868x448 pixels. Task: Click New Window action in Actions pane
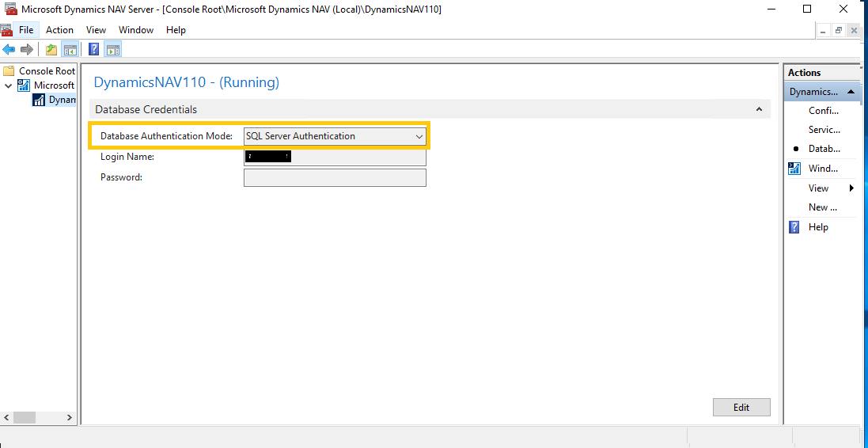pyautogui.click(x=823, y=207)
